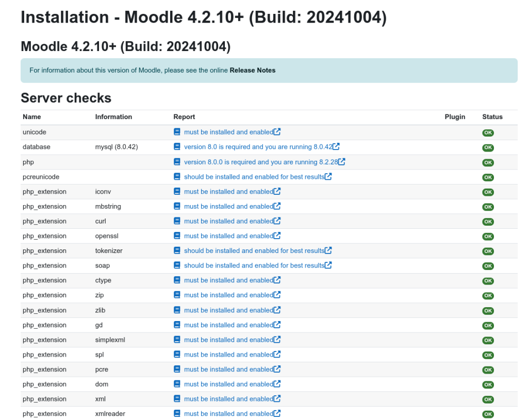Screen dimensions: 528x420
Task: Click the book icon in the mbstring row
Action: 177,206
